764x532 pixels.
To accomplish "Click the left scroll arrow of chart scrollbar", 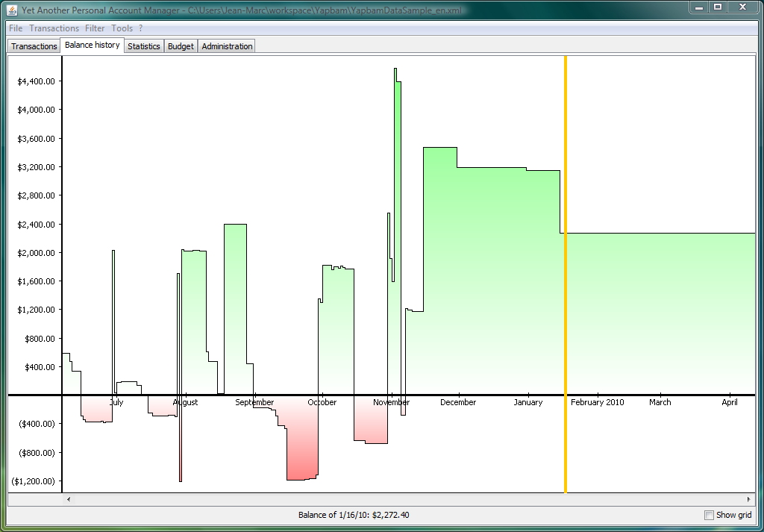I will coord(68,499).
